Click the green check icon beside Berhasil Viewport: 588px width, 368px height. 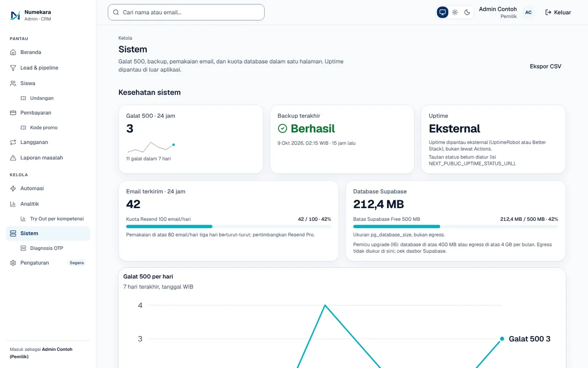coord(282,129)
